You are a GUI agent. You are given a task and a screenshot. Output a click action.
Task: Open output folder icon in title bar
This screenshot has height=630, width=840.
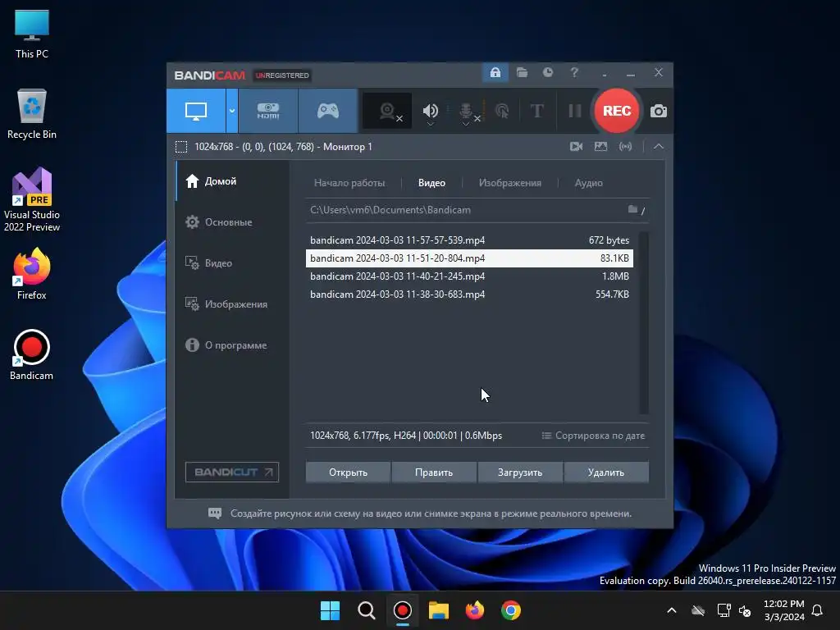tap(522, 72)
